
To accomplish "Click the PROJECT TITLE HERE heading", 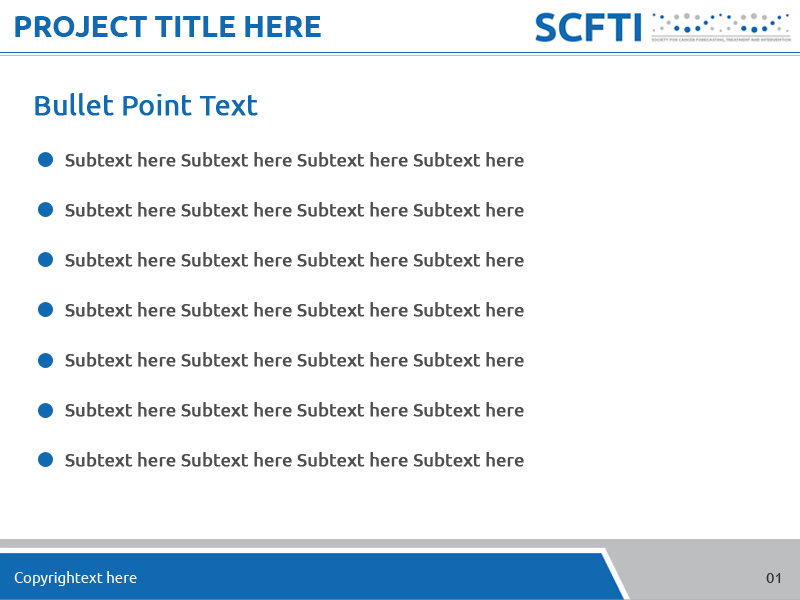I will point(168,27).
